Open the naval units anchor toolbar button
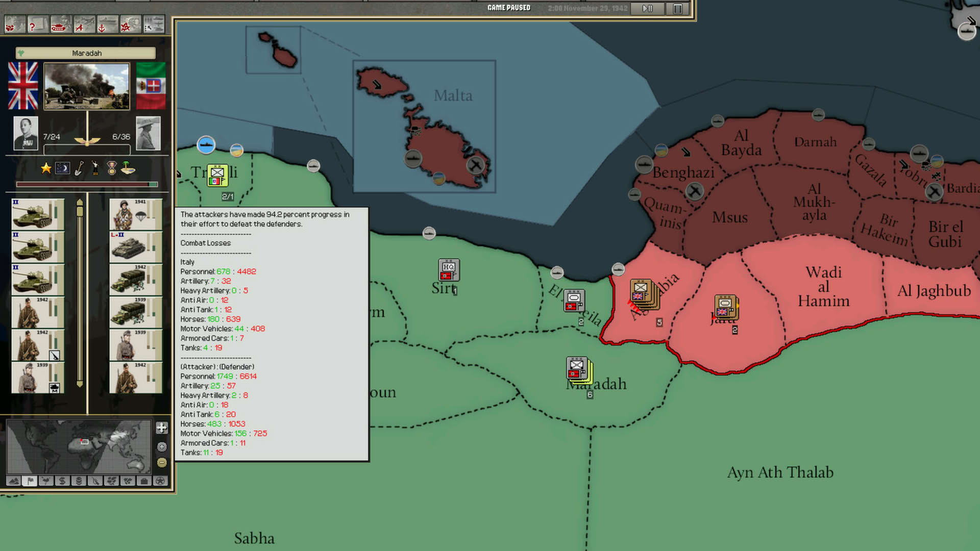The width and height of the screenshot is (980, 551). 107,24
